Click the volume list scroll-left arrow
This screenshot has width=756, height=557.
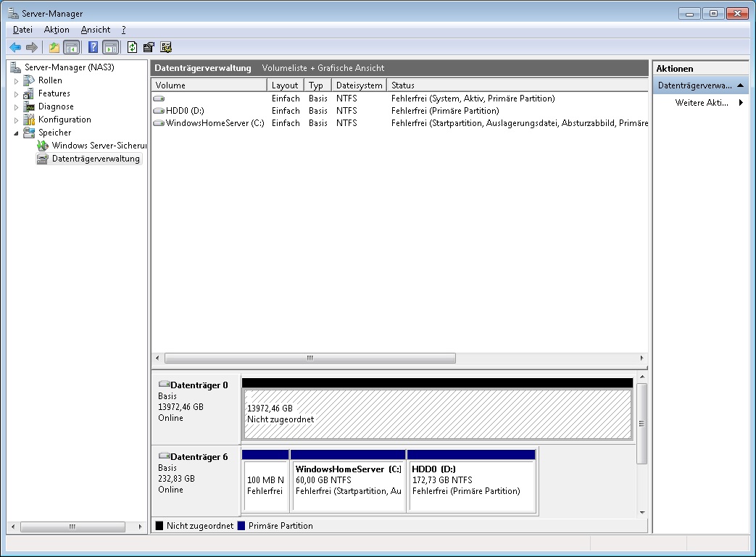pos(158,358)
